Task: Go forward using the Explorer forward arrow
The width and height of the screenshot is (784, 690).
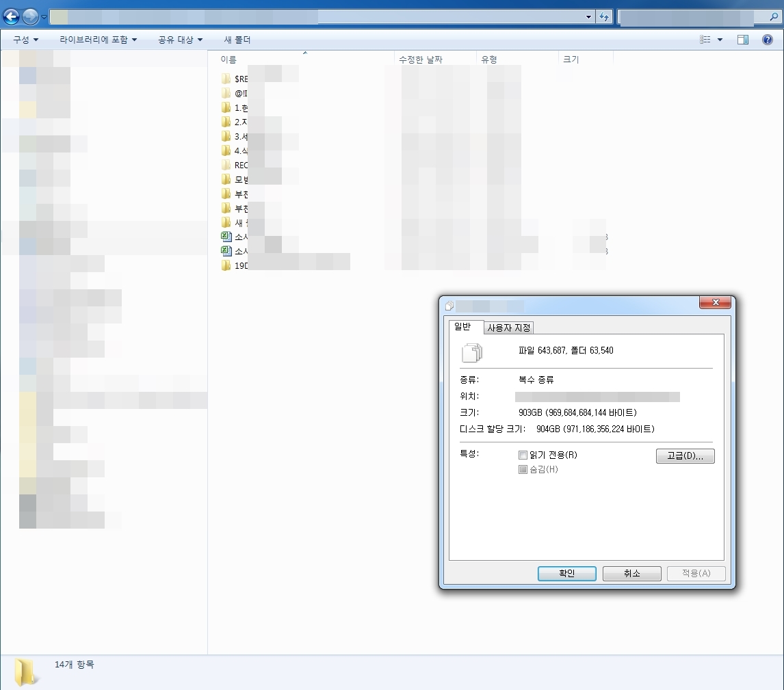Action: 30,16
